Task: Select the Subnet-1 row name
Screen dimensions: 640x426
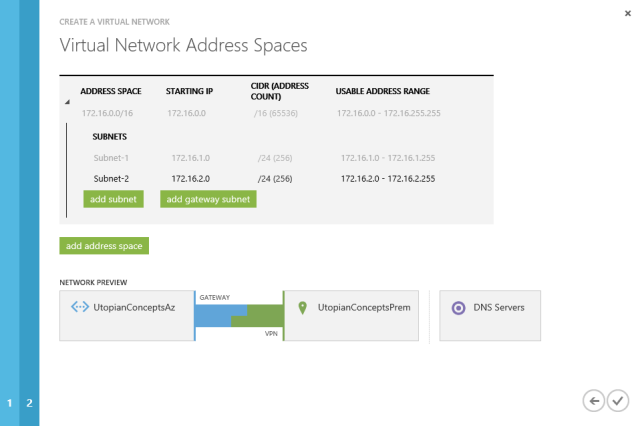Action: tap(111, 158)
